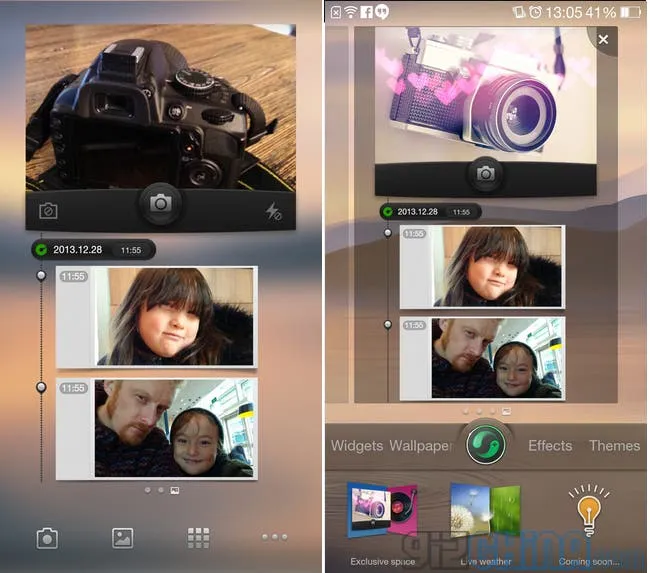This screenshot has height=573, width=650.
Task: Tap the pink vintage camera image
Action: (485, 95)
